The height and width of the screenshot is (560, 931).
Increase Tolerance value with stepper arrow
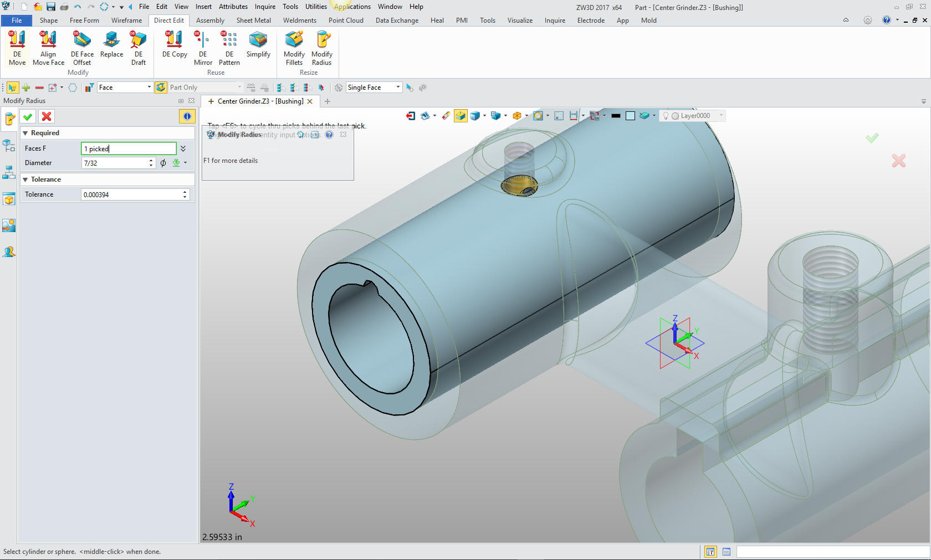[x=185, y=192]
